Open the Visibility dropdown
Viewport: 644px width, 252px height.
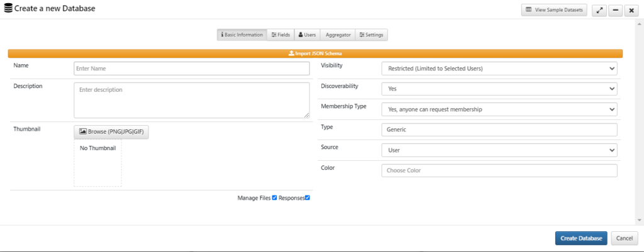[499, 68]
